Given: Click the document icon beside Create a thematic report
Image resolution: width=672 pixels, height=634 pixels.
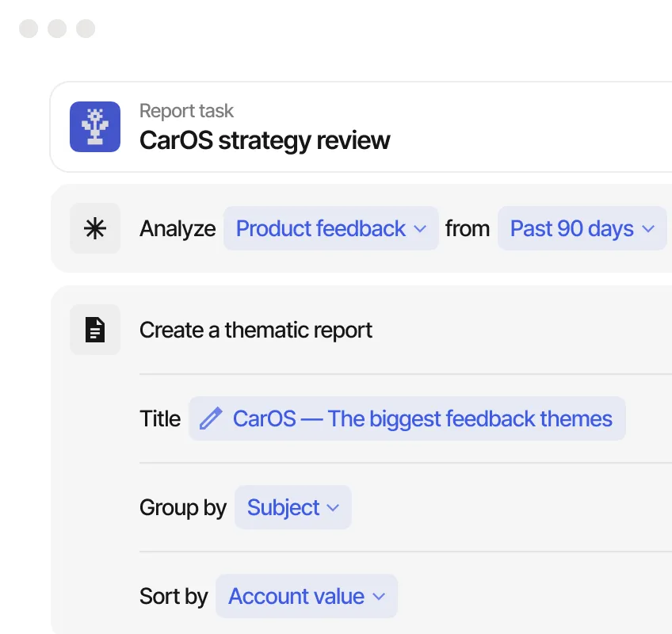Looking at the screenshot, I should pos(95,330).
